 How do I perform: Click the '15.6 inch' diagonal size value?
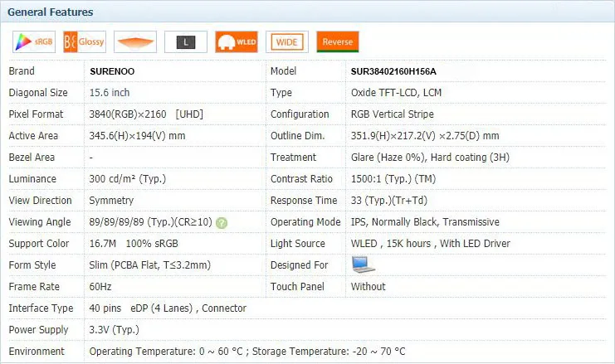[x=110, y=93]
